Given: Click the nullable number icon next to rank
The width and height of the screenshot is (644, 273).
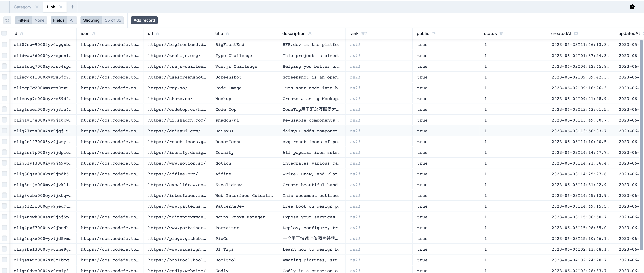Looking at the screenshot, I should coord(364,33).
